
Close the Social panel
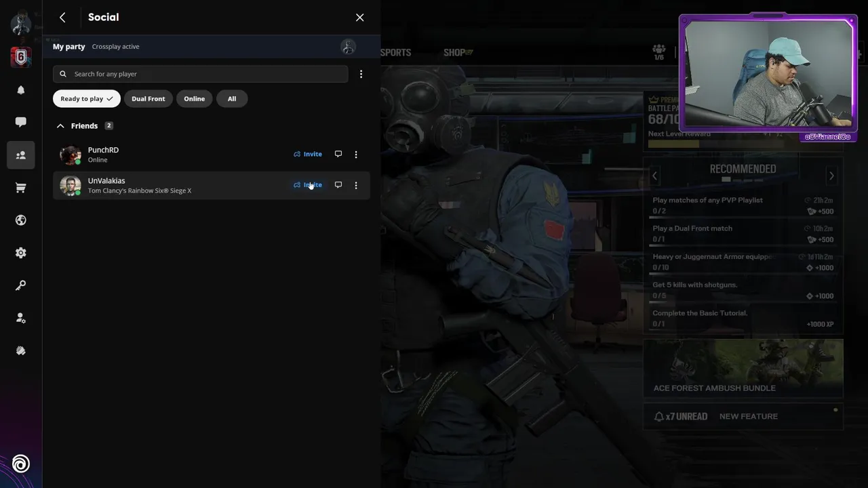click(360, 18)
